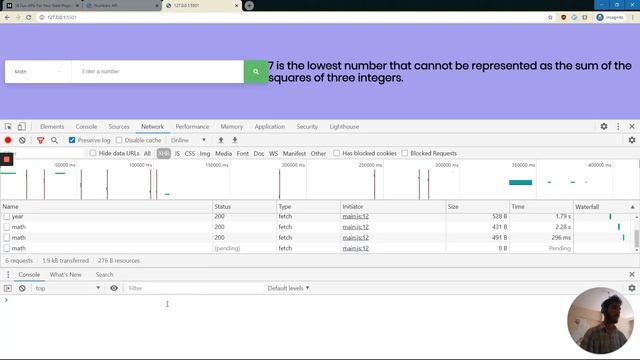Create a live expression with eye icon
640x360 pixels.
coord(114,288)
